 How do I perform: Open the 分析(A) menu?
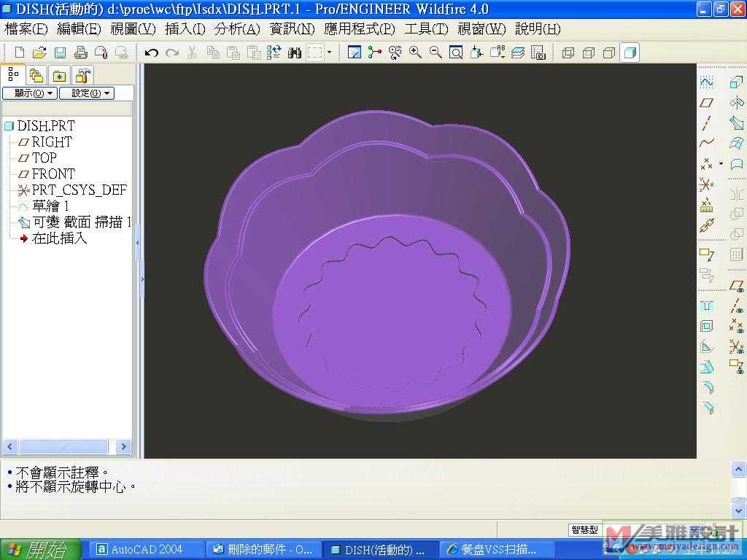237,29
